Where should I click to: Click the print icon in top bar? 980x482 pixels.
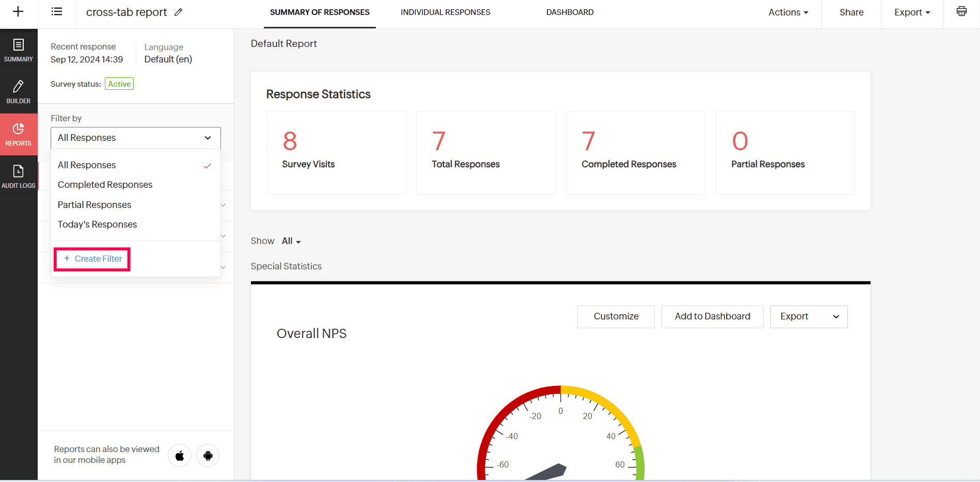(x=961, y=11)
